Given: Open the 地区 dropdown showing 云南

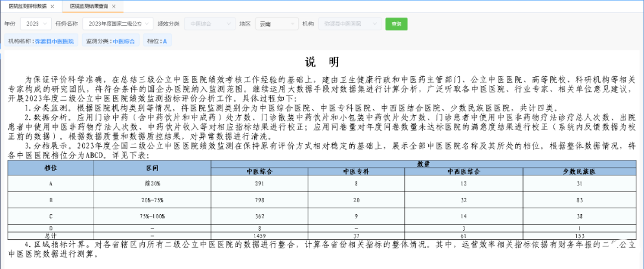Looking at the screenshot, I should point(277,24).
